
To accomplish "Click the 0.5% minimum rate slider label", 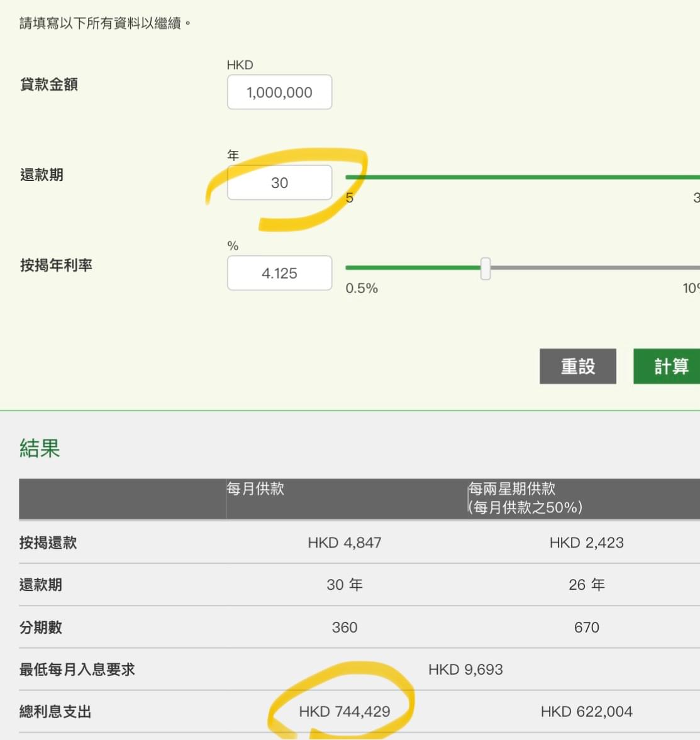I will coord(362,289).
